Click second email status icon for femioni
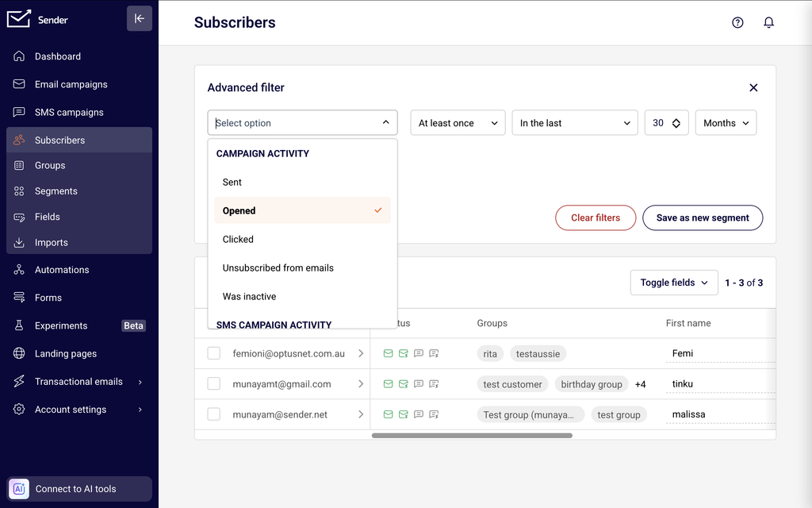 (x=404, y=353)
